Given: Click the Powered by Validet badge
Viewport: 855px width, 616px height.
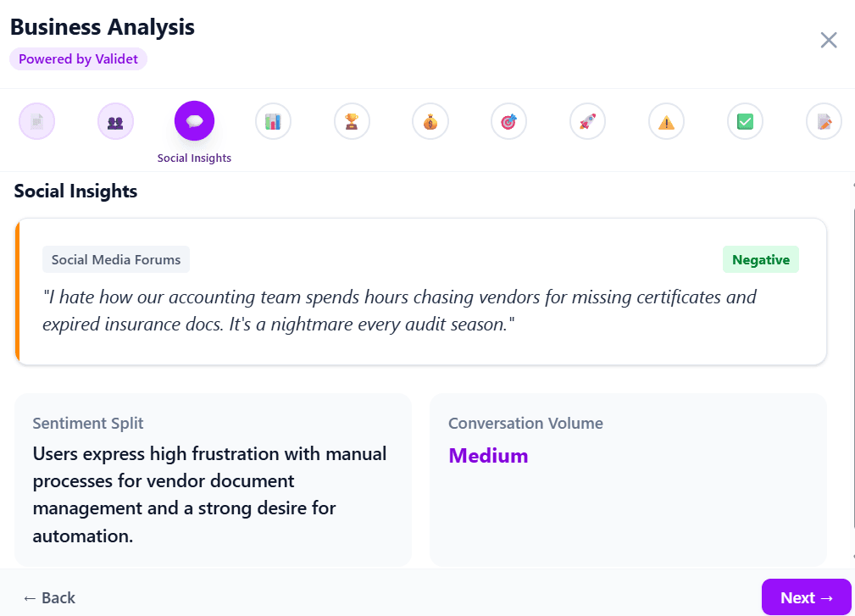Looking at the screenshot, I should click(78, 58).
